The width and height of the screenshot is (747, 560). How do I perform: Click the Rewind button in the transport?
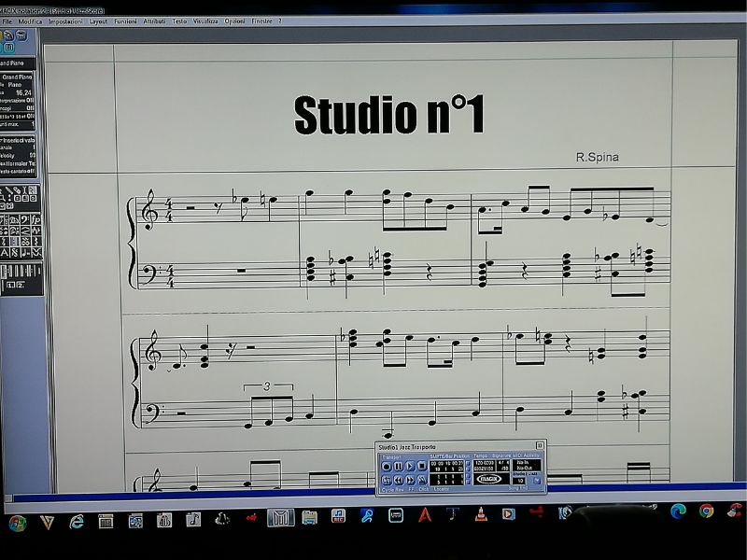pyautogui.click(x=398, y=480)
